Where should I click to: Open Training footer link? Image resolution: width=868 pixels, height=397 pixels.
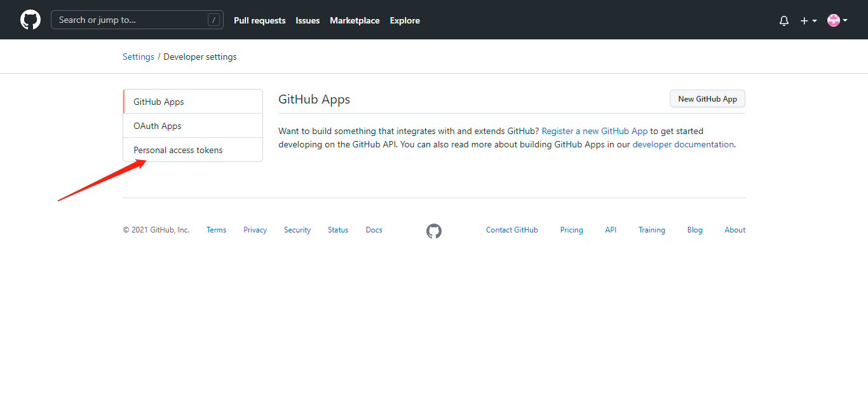tap(652, 230)
